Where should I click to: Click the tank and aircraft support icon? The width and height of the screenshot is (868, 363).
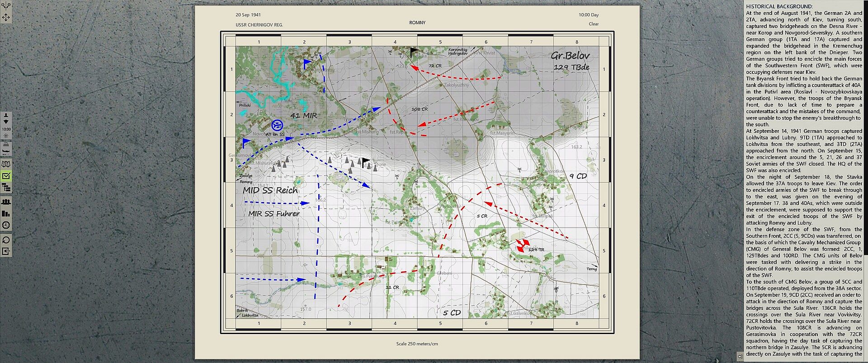click(x=6, y=148)
